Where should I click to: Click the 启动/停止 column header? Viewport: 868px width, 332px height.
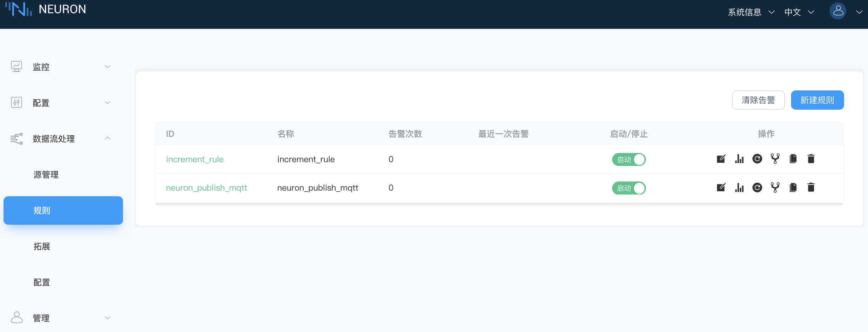[629, 134]
